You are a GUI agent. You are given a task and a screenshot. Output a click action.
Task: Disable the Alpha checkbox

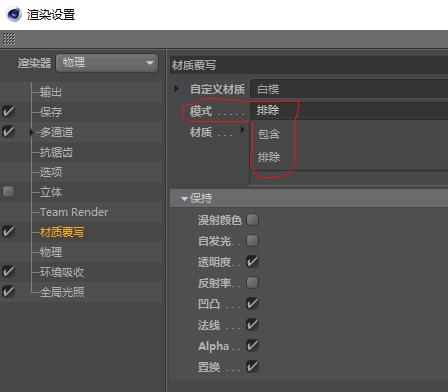click(252, 345)
